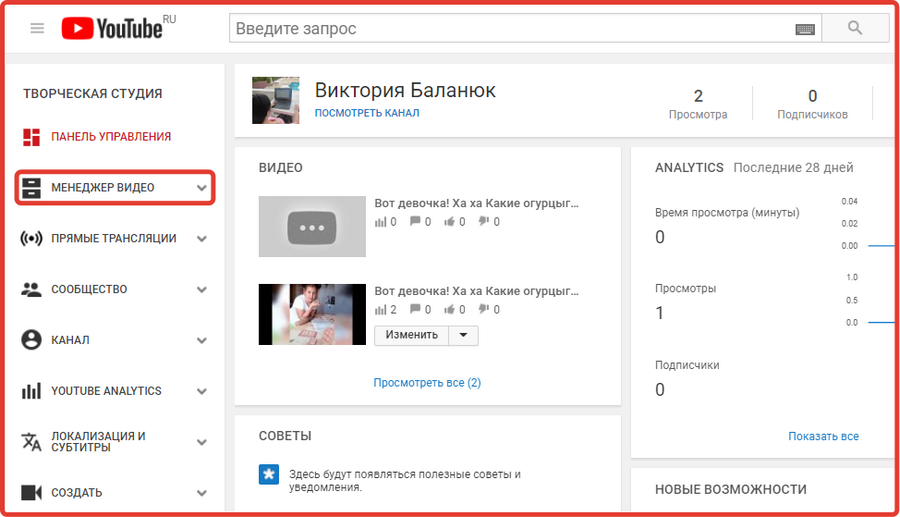This screenshot has width=900, height=517.
Task: Expand the Сообщество chevron
Action: 201,290
